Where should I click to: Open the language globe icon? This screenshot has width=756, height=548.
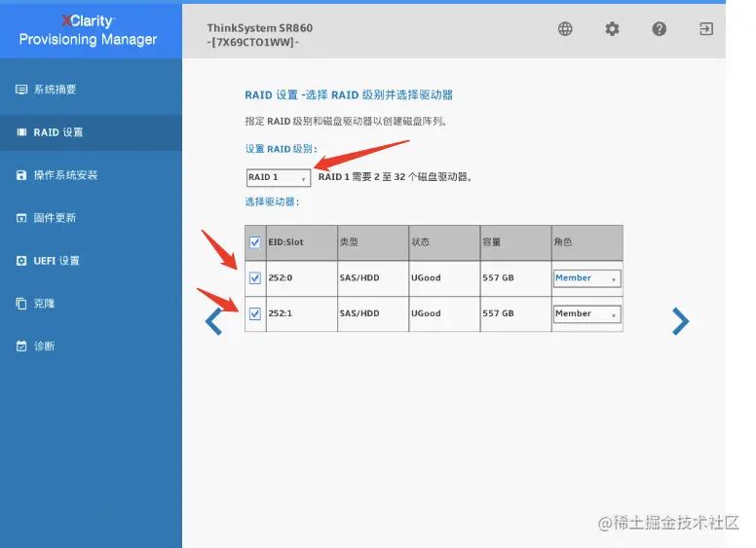pyautogui.click(x=565, y=29)
